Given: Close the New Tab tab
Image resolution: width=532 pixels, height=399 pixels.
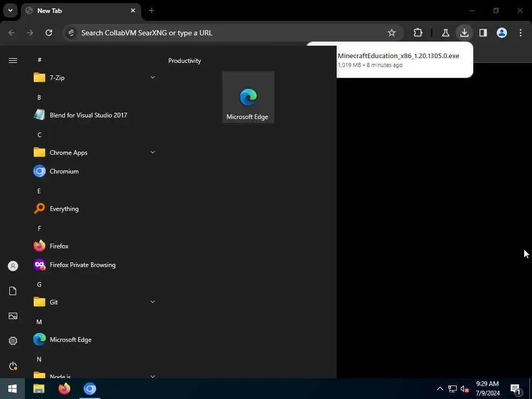Looking at the screenshot, I should click(133, 10).
